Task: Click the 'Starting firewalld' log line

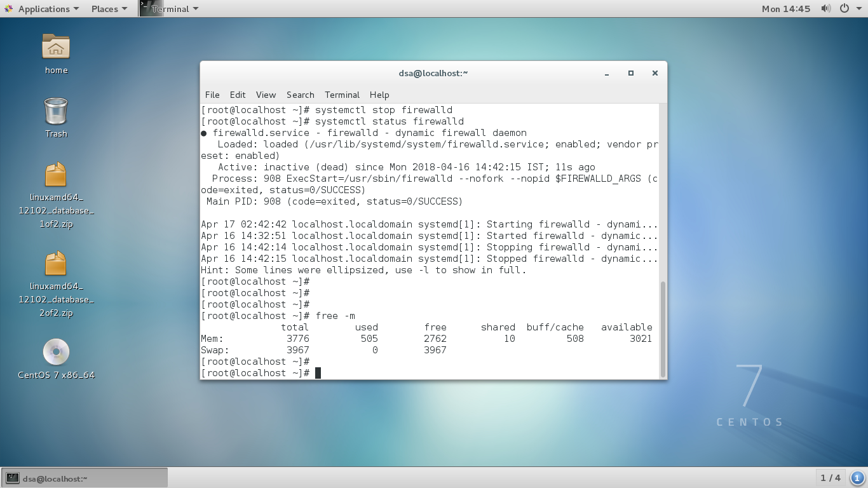Action: pos(430,224)
